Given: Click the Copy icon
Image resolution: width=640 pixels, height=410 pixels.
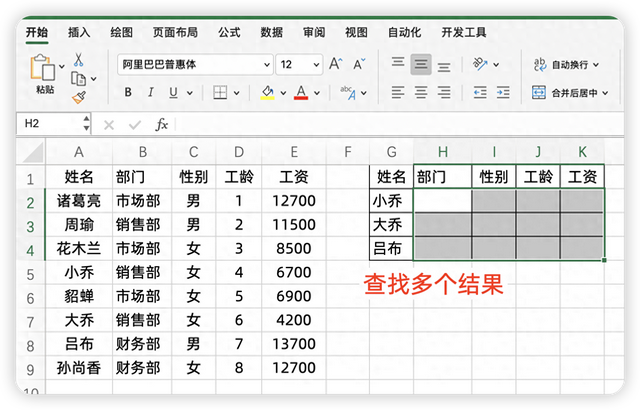Looking at the screenshot, I should point(78,78).
